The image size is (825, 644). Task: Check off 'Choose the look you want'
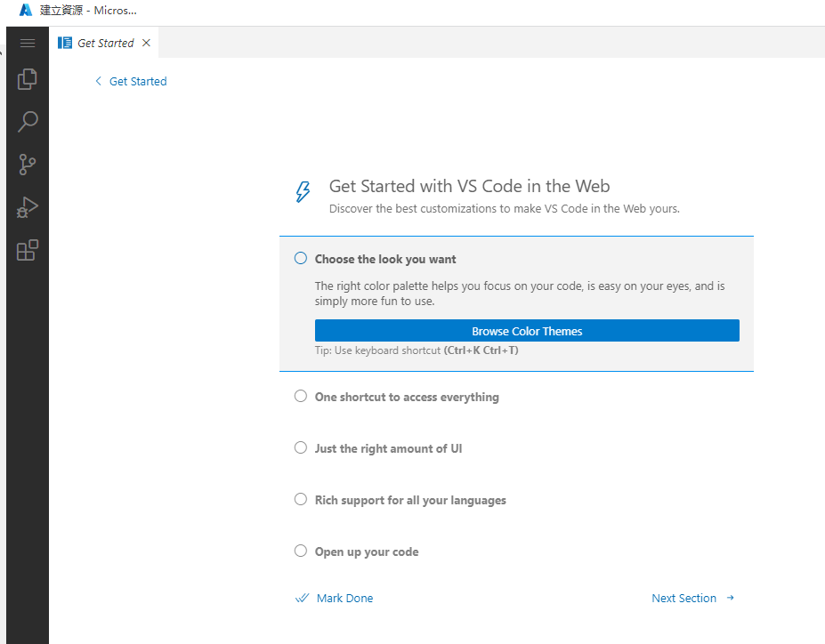[301, 258]
